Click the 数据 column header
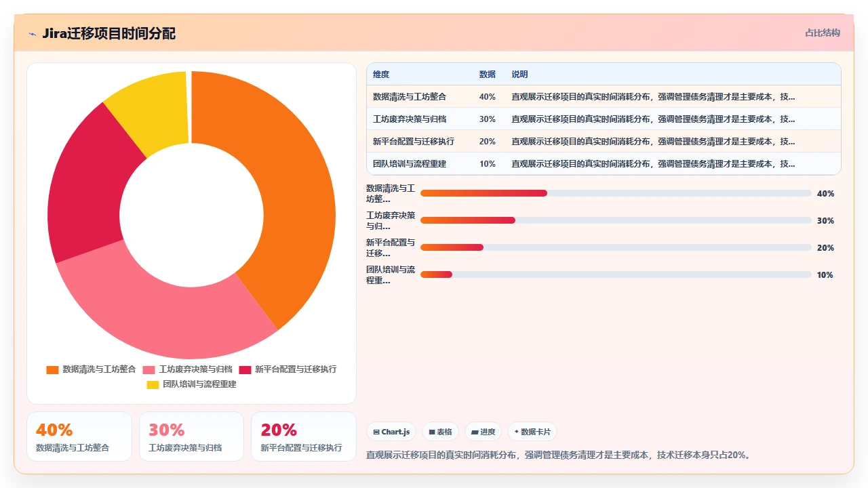This screenshot has height=488, width=868. pyautogui.click(x=487, y=75)
